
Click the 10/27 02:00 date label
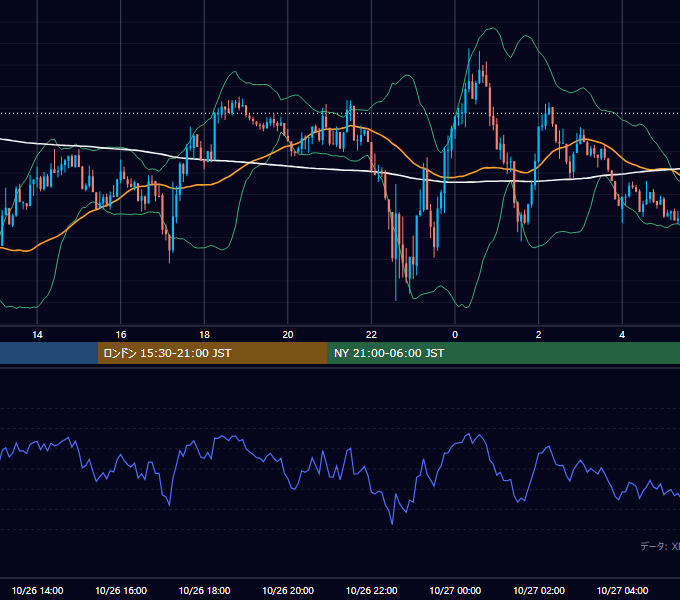(539, 590)
